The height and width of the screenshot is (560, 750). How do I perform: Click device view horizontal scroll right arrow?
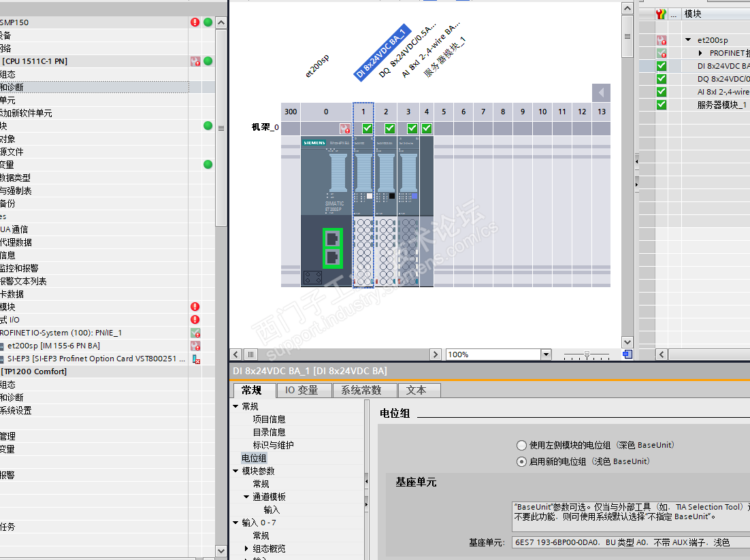(435, 355)
